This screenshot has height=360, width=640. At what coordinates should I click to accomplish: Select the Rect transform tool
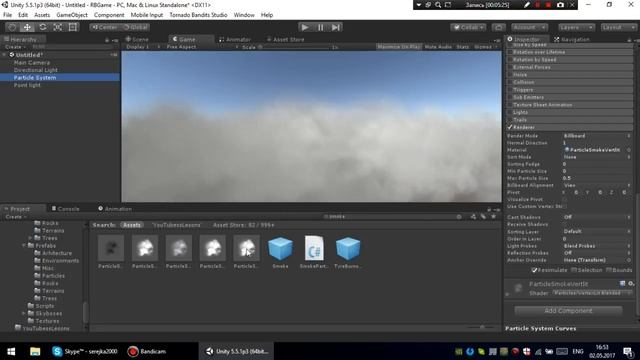(x=73, y=27)
